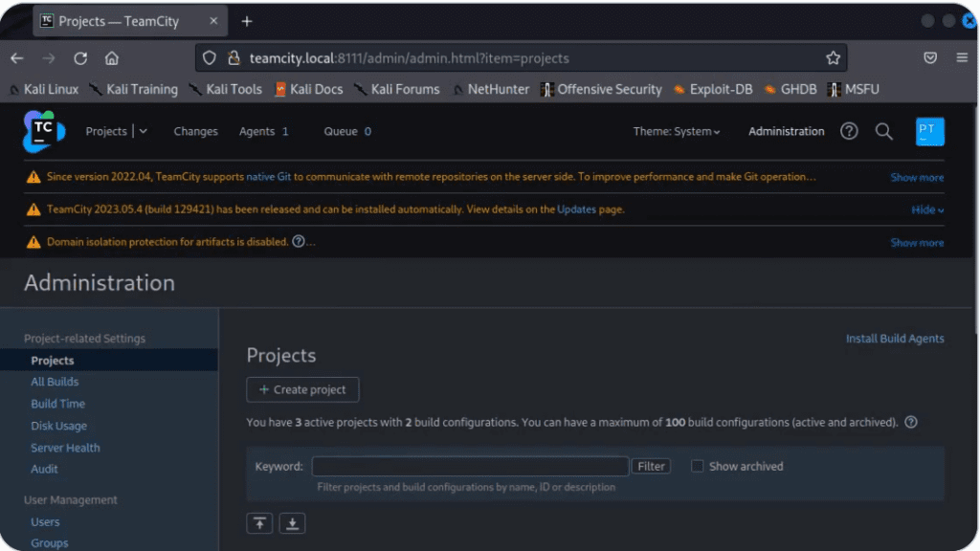980x551 pixels.
Task: Open the Changes menu item
Action: 195,131
